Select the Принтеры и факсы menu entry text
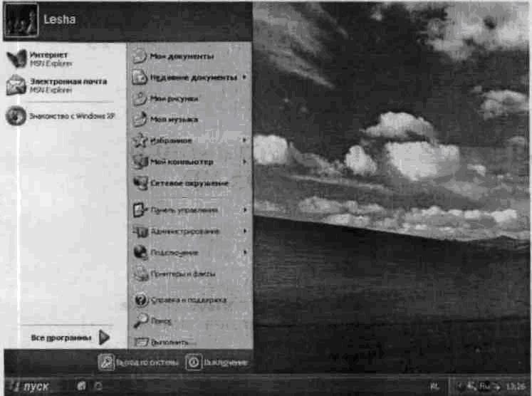Screen dimensions: 532x396 click(x=183, y=273)
